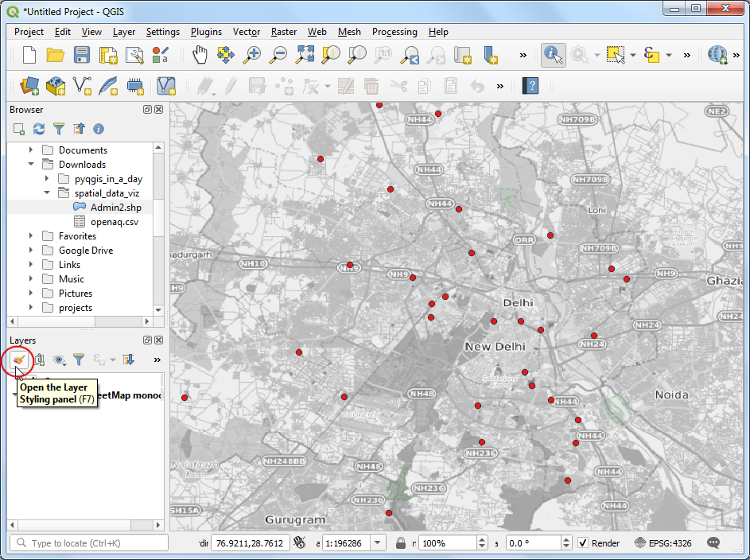
Task: Click the EPSG:4326 CRS button
Action: point(666,543)
